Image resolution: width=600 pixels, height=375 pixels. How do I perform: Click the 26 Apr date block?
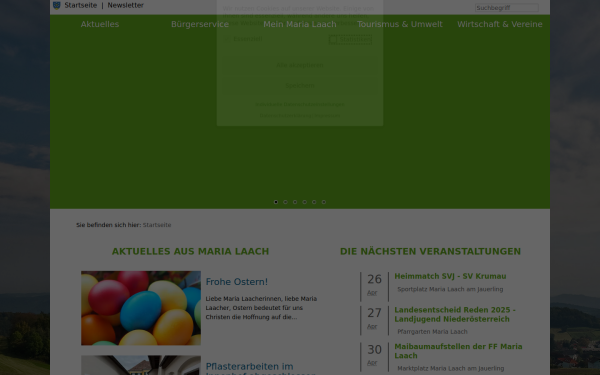pyautogui.click(x=374, y=286)
